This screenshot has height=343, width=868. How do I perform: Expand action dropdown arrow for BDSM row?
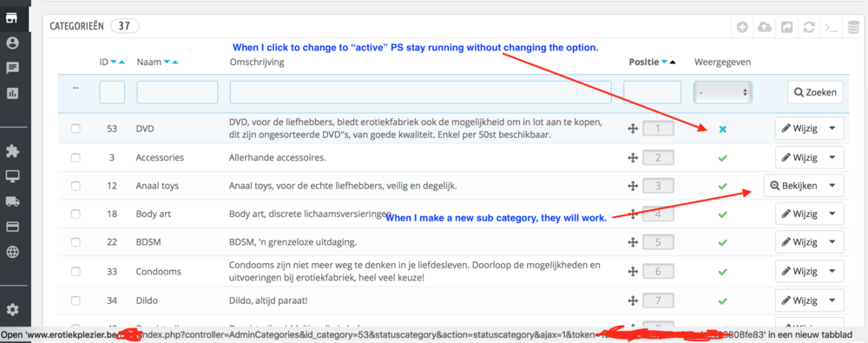coord(832,242)
